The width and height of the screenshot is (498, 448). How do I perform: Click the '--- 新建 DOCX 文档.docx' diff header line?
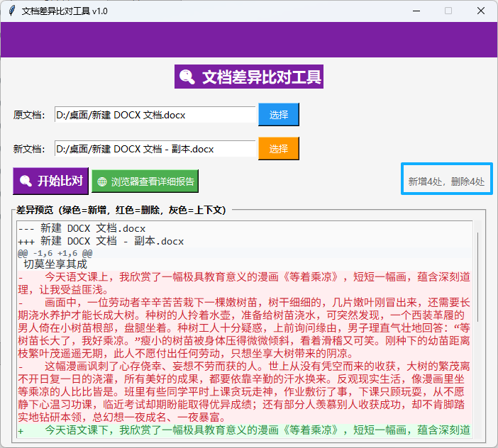coord(82,228)
